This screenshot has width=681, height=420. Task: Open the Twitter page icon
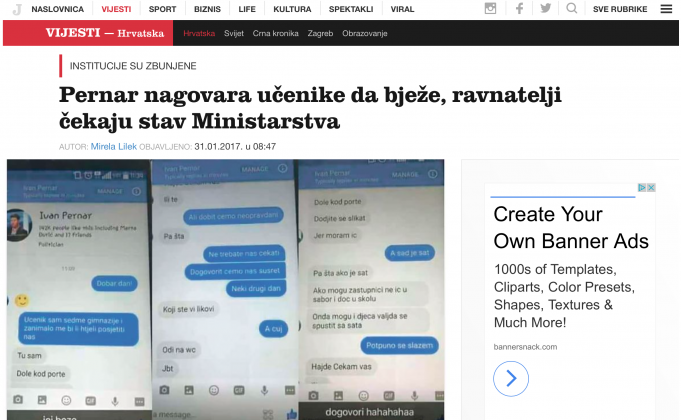545,8
